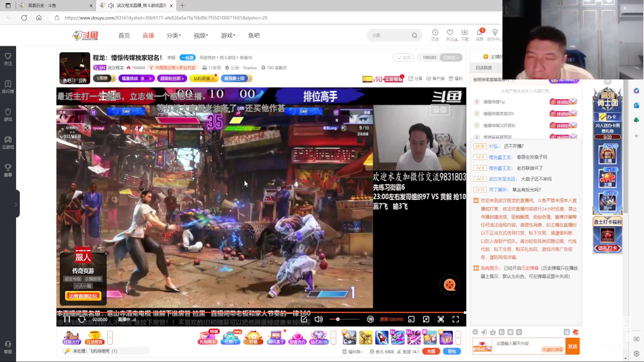This screenshot has height=362, width=644.
Task: Open the 直播 live menu
Action: (148, 35)
